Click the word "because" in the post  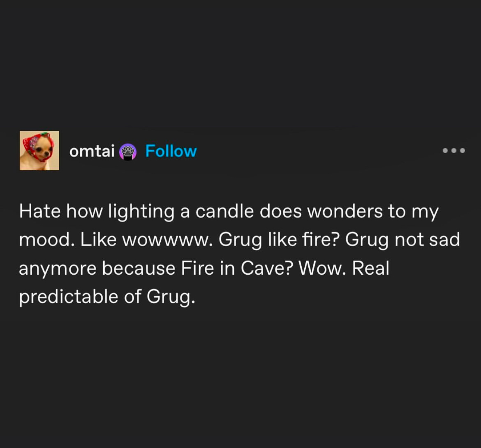click(x=138, y=268)
